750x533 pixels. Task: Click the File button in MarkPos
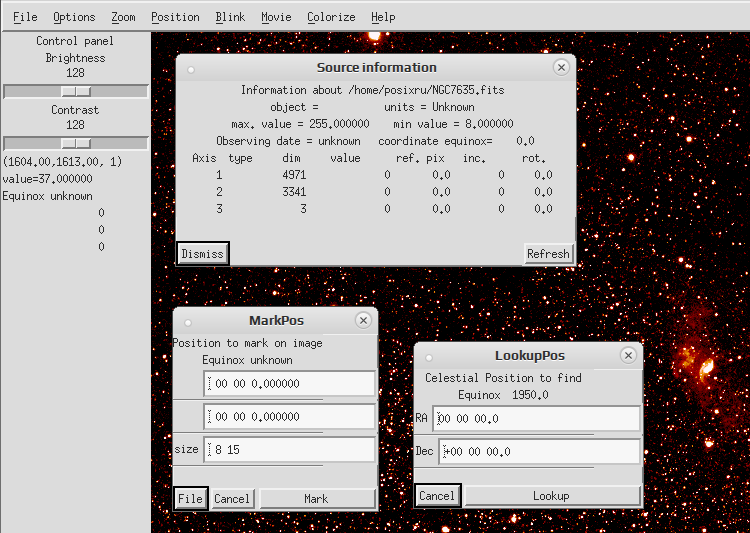pyautogui.click(x=190, y=499)
